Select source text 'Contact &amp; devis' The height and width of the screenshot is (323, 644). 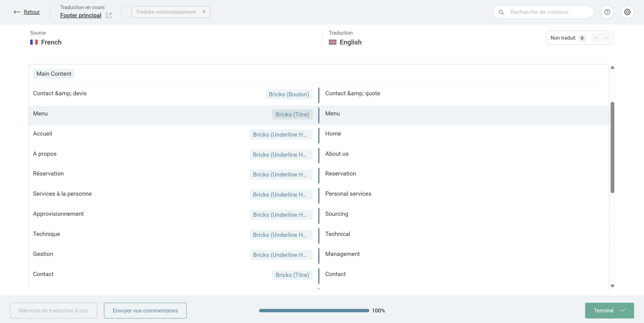coord(60,93)
